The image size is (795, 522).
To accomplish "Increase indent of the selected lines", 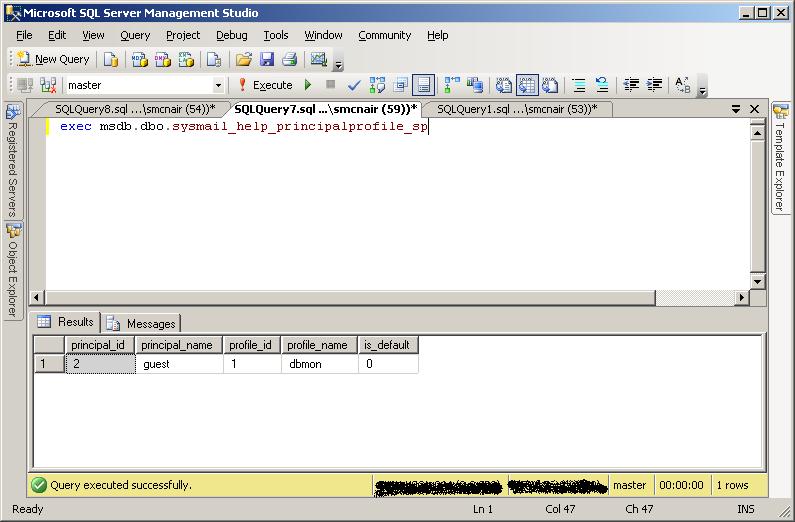I will tap(654, 85).
